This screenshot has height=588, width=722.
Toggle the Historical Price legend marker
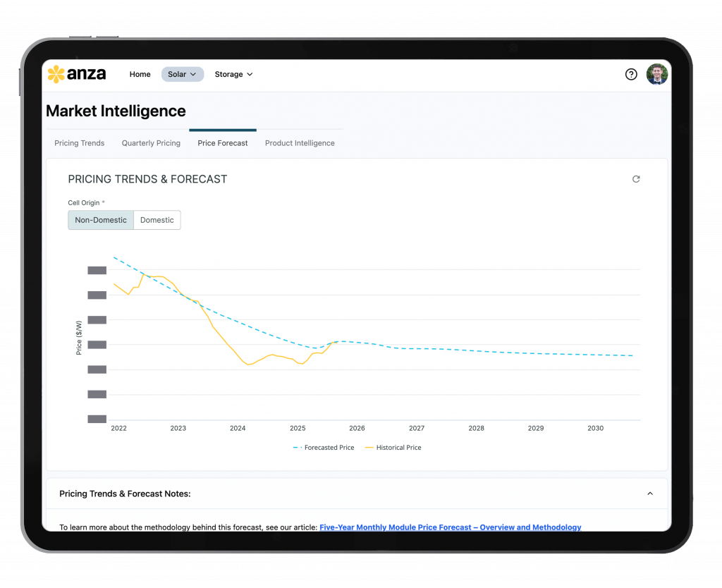coord(369,448)
